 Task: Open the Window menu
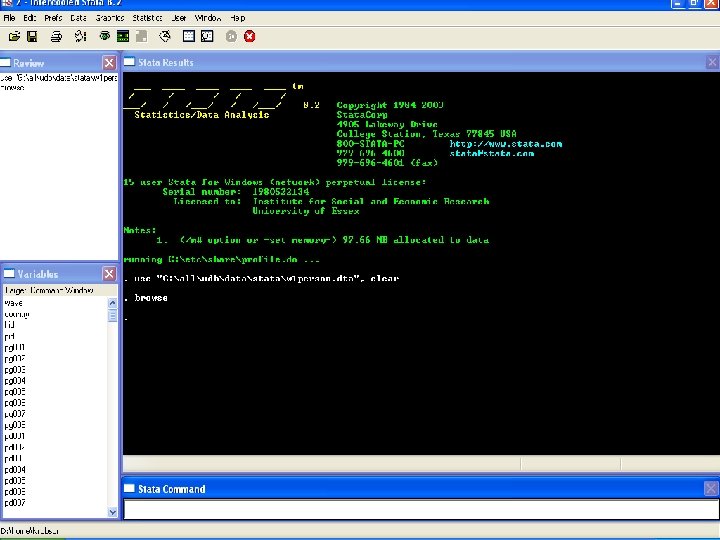tap(208, 18)
